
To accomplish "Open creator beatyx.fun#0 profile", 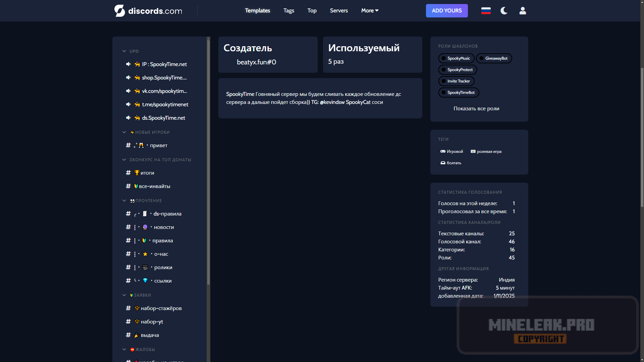I will tap(256, 62).
